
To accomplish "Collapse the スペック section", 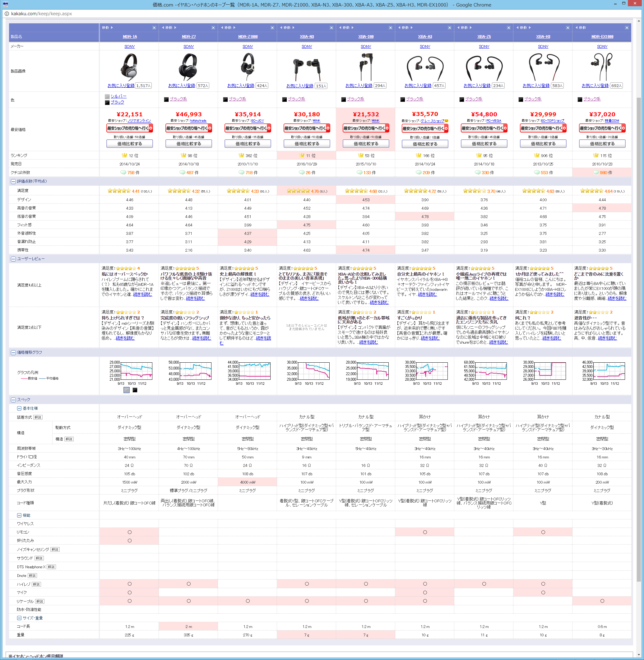I will tap(13, 400).
